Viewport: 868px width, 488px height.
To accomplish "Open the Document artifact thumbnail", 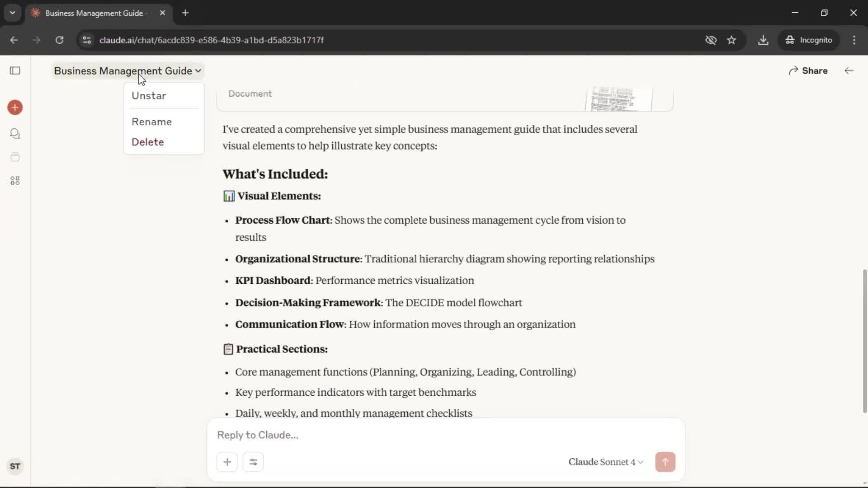I will point(618,99).
